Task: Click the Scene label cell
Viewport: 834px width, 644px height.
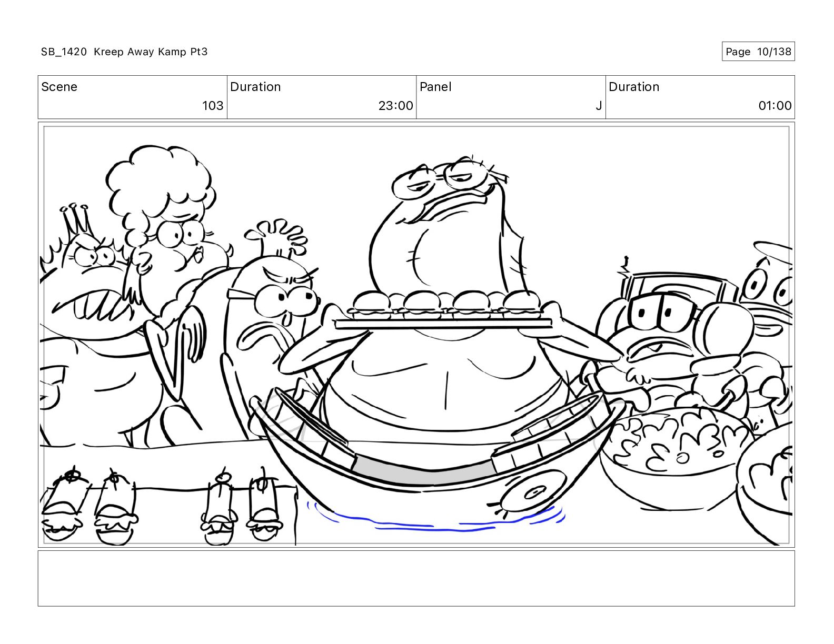Action: [x=133, y=97]
